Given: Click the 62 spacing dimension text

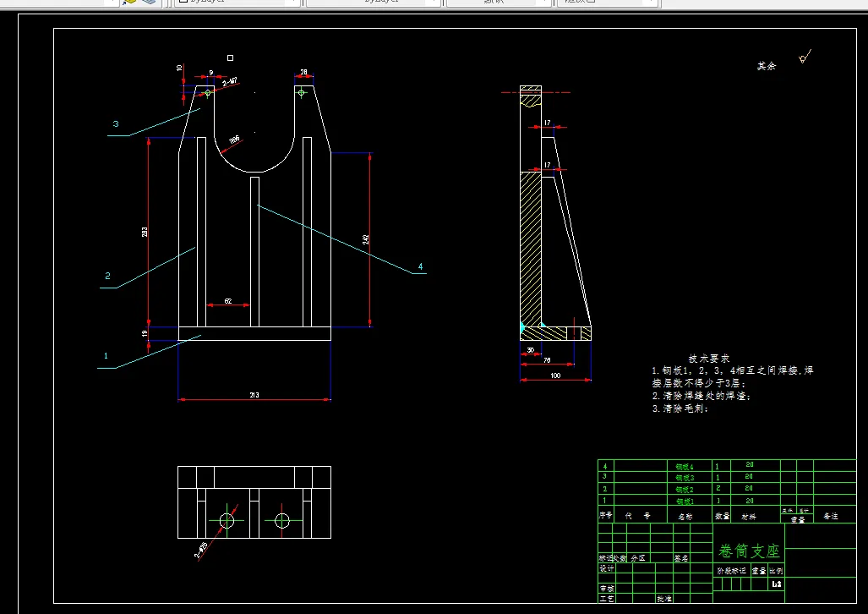Looking at the screenshot, I should tap(228, 301).
